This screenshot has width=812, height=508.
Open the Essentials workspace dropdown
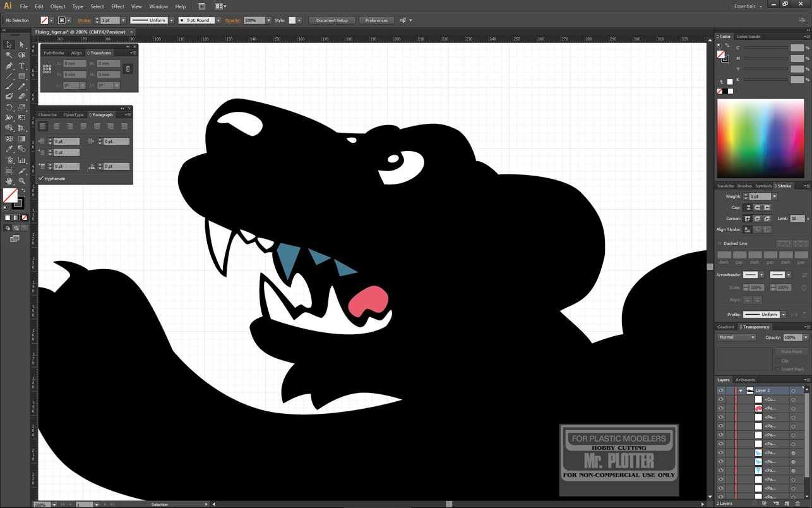[748, 6]
